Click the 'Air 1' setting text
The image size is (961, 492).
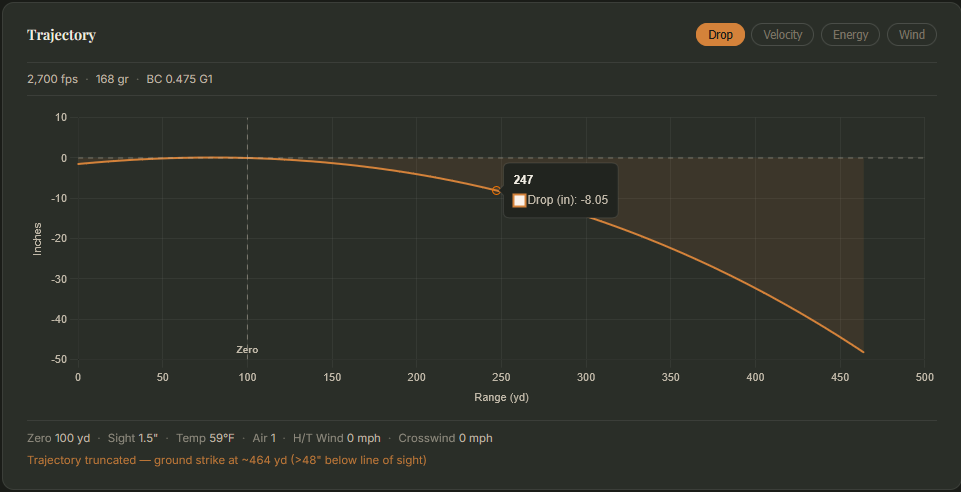point(264,438)
